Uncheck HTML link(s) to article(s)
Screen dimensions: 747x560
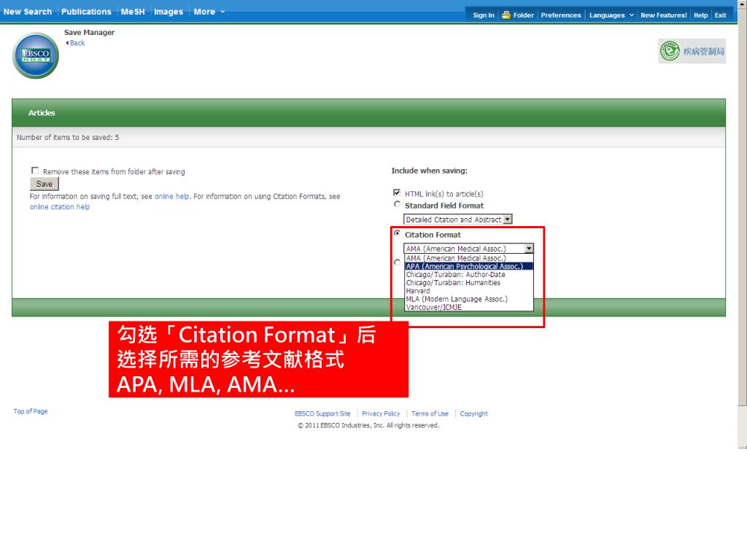[x=397, y=192]
